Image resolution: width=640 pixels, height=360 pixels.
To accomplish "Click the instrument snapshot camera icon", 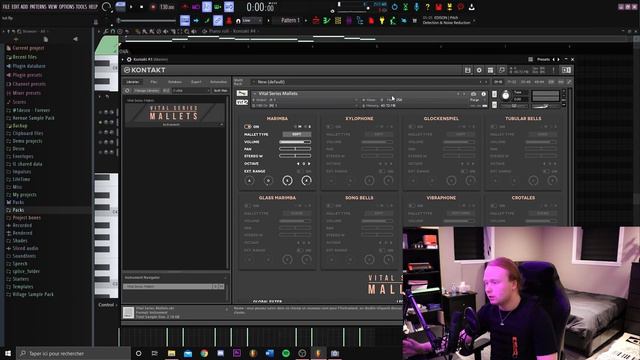I will [473, 94].
